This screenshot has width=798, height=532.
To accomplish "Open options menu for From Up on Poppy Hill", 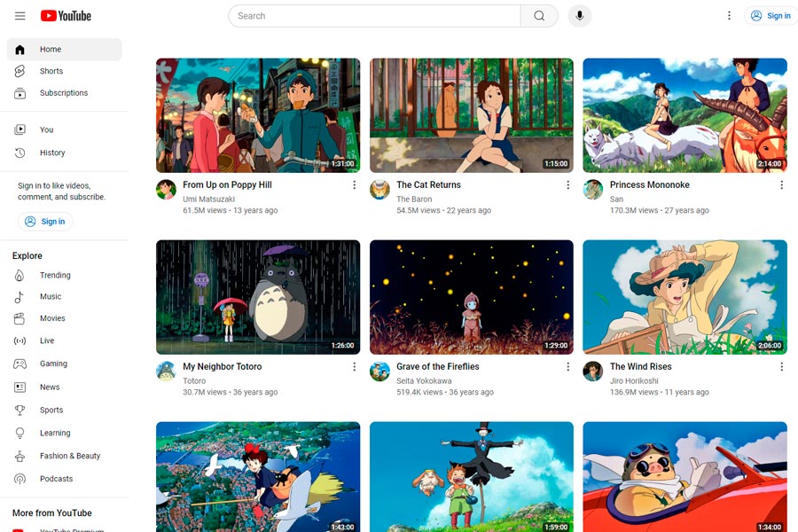I will pyautogui.click(x=354, y=185).
